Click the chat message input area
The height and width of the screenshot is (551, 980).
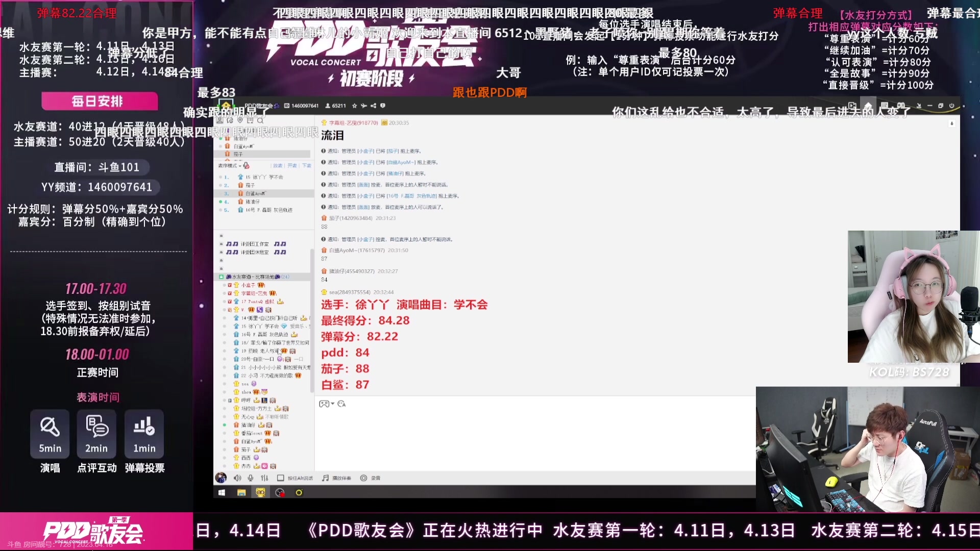click(x=535, y=440)
